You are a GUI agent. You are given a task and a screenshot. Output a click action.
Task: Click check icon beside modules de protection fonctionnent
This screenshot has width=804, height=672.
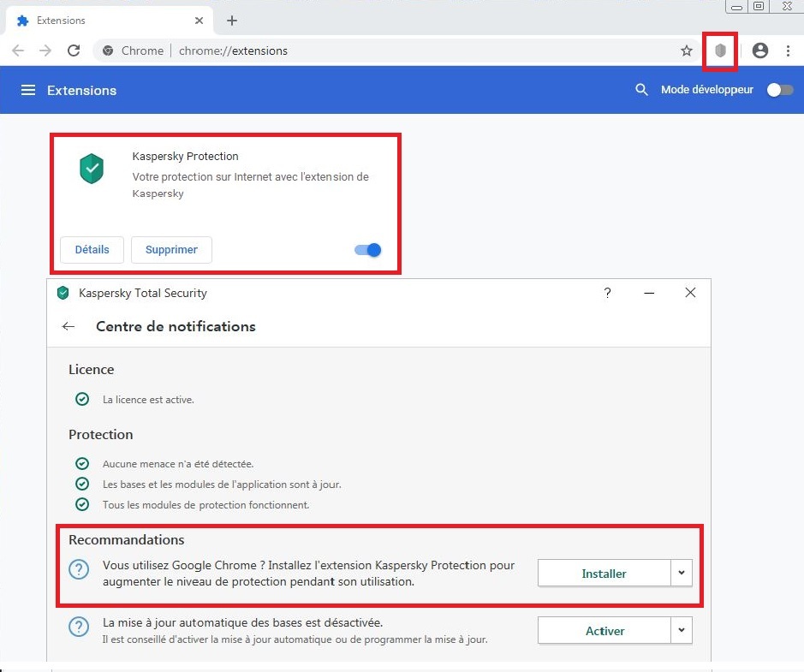[82, 504]
